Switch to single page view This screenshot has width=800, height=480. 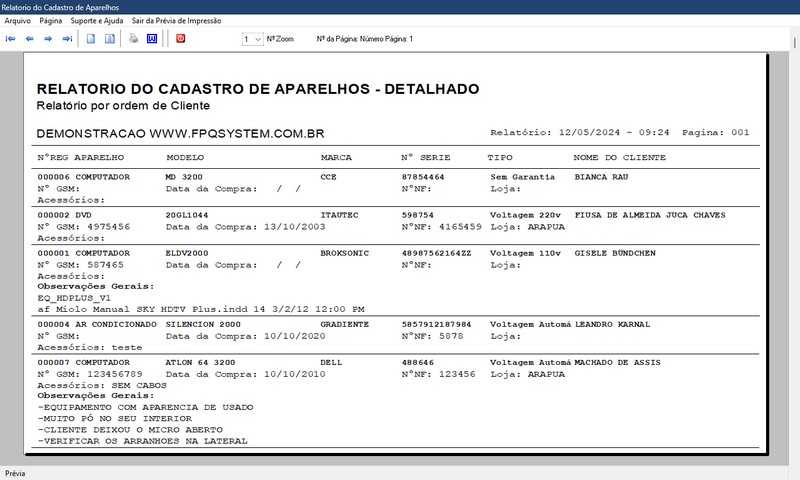(x=91, y=39)
